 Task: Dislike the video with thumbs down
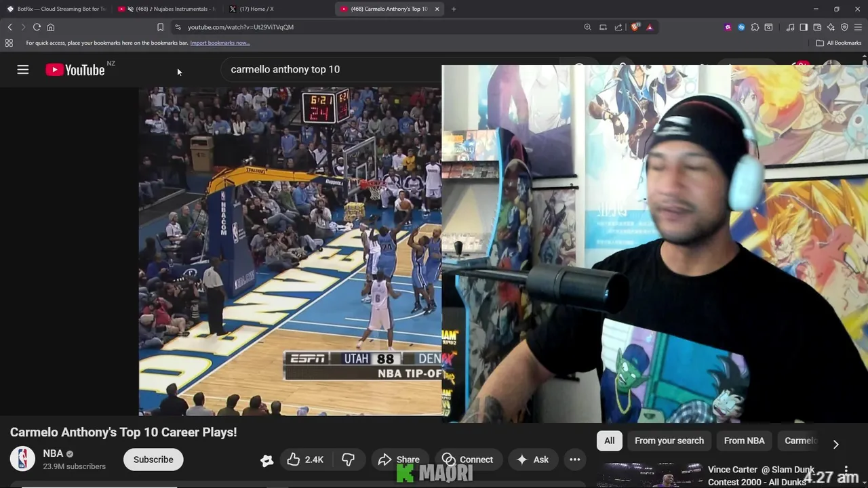[x=348, y=460]
